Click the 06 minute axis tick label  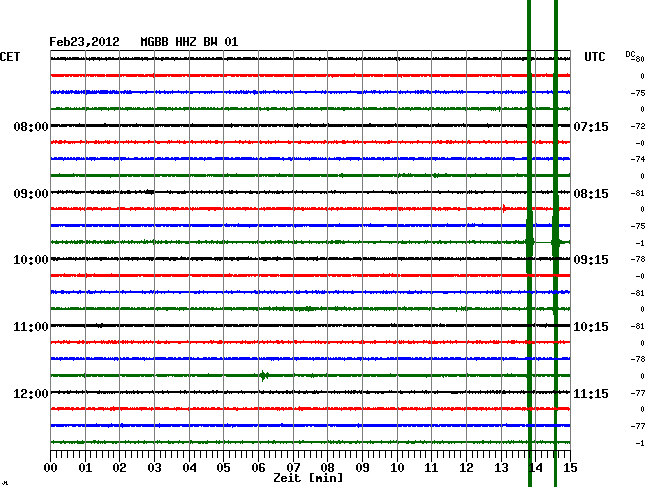click(x=258, y=468)
